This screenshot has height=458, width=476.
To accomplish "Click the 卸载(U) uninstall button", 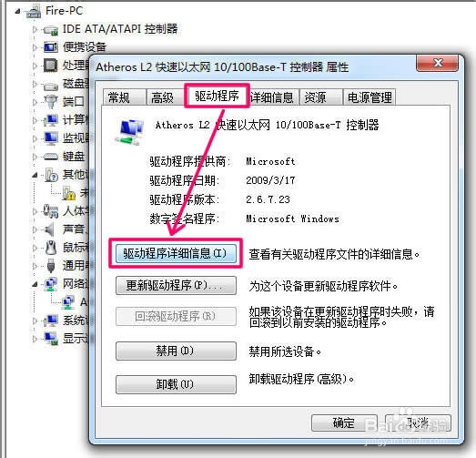I will [x=176, y=384].
